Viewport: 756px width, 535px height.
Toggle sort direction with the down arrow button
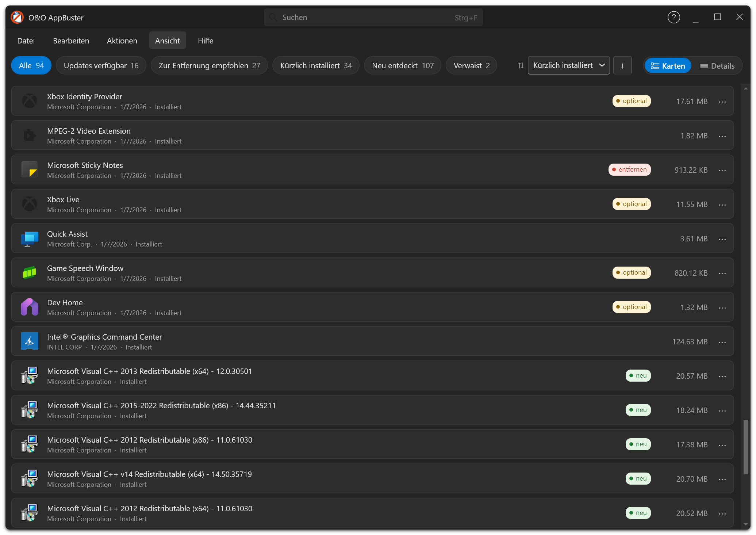click(622, 65)
